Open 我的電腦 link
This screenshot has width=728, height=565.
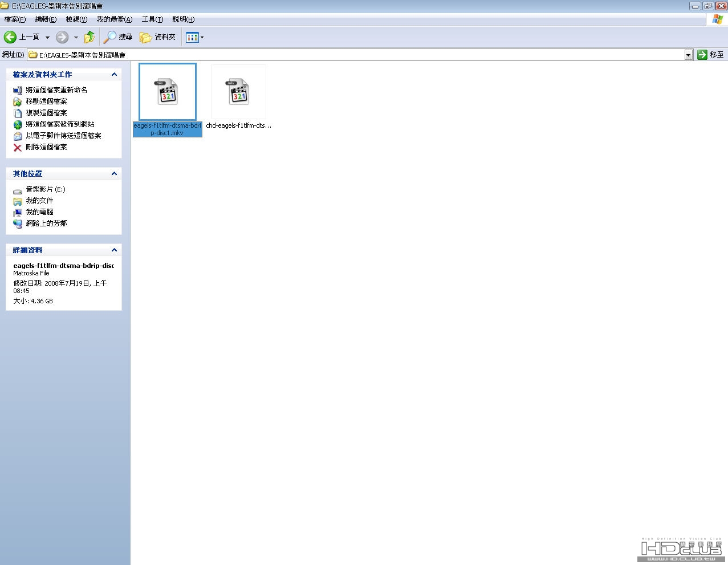pos(39,212)
